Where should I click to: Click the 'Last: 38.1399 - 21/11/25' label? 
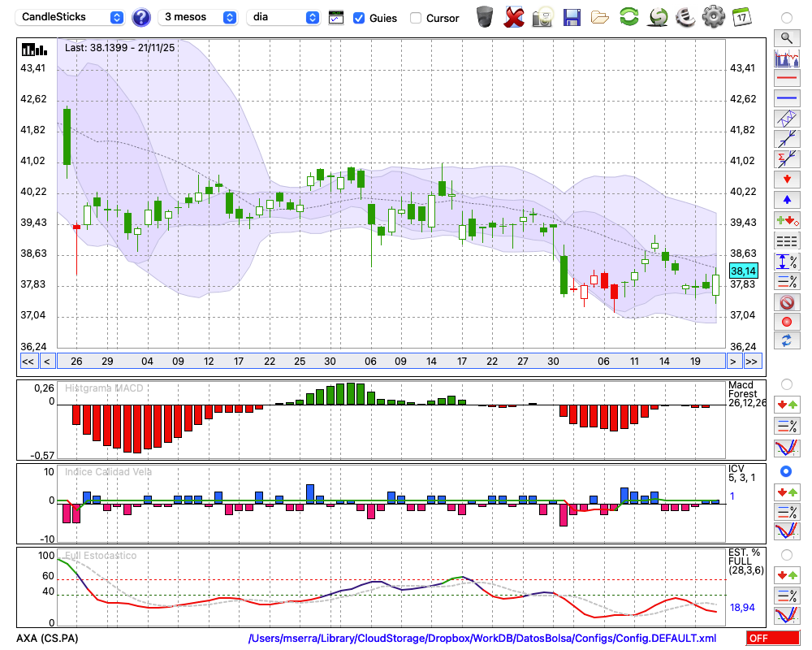[119, 48]
